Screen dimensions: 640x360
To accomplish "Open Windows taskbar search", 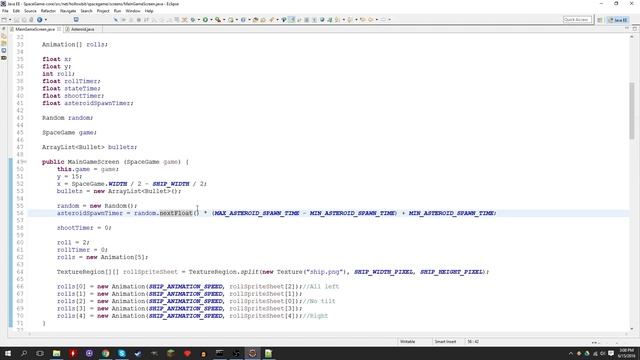I will coord(24,353).
